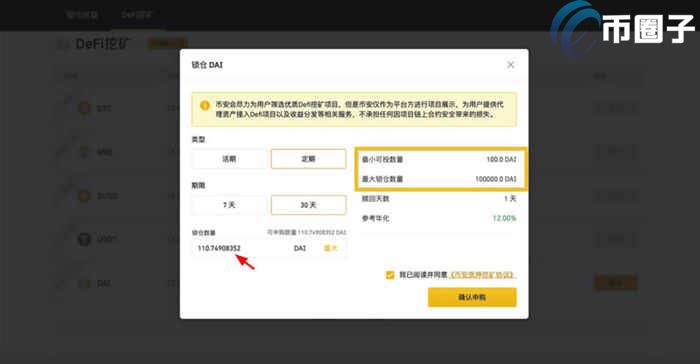The image size is (700, 364).
Task: Click the DAI coin icon in background list
Action: (x=84, y=284)
